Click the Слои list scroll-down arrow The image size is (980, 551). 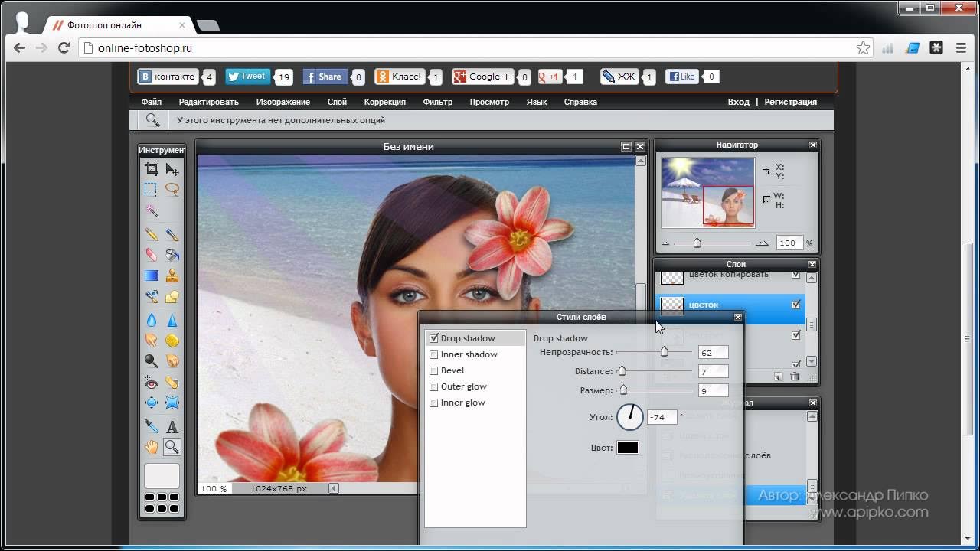(812, 361)
